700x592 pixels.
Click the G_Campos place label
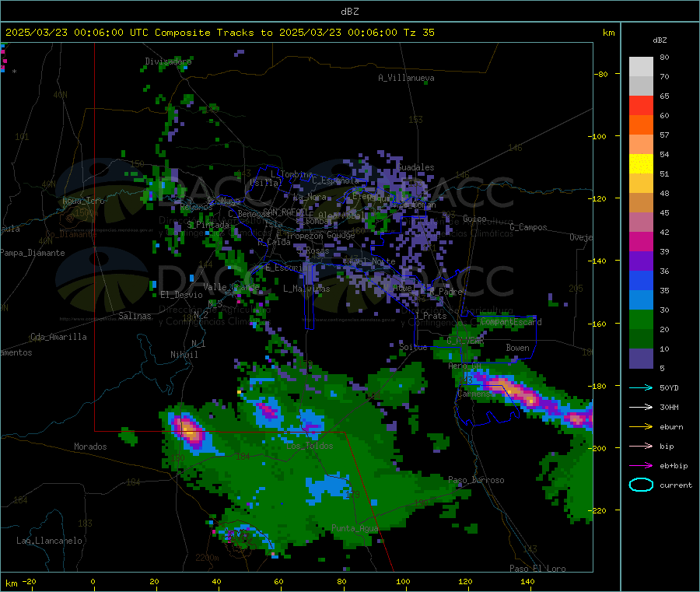[x=528, y=227]
